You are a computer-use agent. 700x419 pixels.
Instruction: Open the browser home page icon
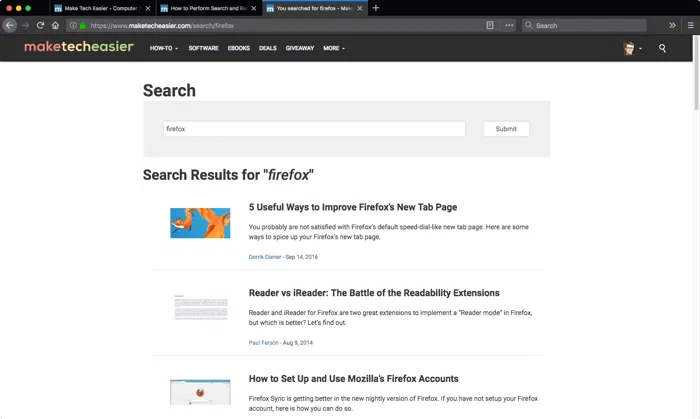click(x=55, y=25)
